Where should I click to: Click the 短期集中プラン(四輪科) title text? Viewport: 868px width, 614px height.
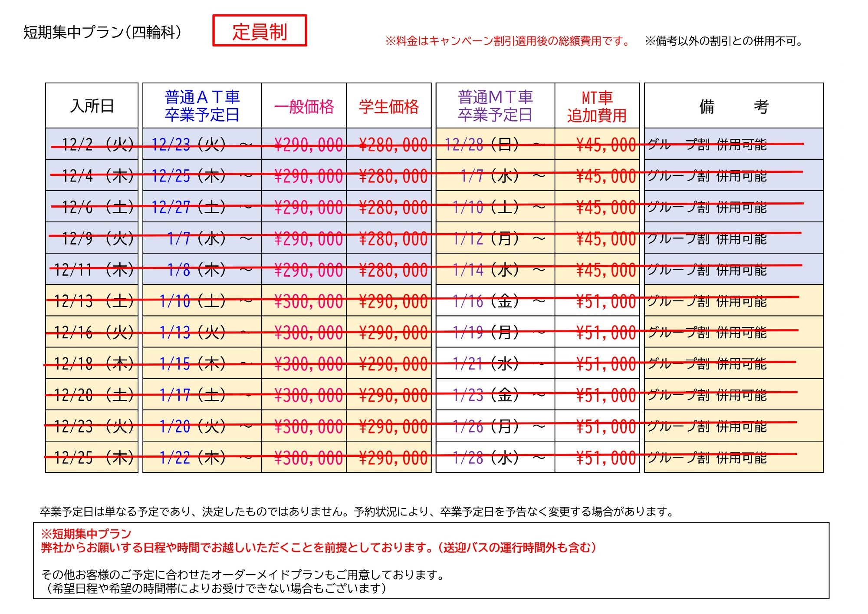click(x=102, y=32)
